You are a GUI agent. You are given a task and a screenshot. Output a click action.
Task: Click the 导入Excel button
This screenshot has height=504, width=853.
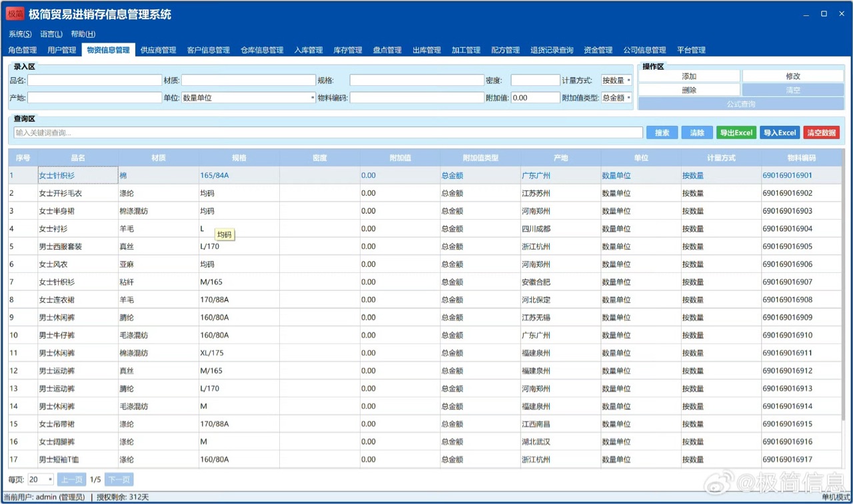pyautogui.click(x=780, y=132)
